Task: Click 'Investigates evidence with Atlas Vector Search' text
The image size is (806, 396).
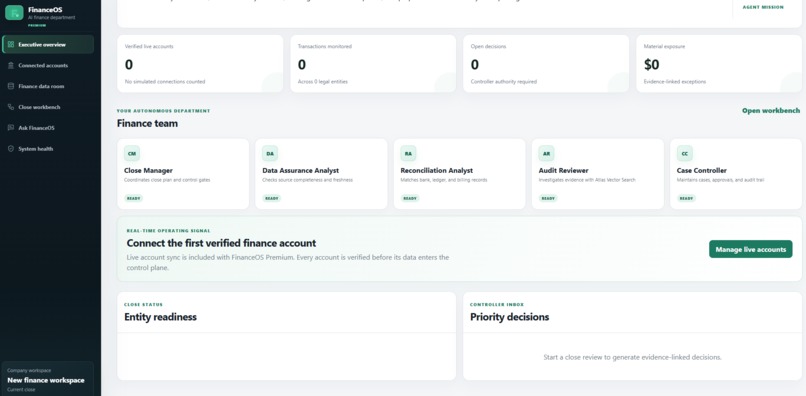Action: (x=587, y=180)
